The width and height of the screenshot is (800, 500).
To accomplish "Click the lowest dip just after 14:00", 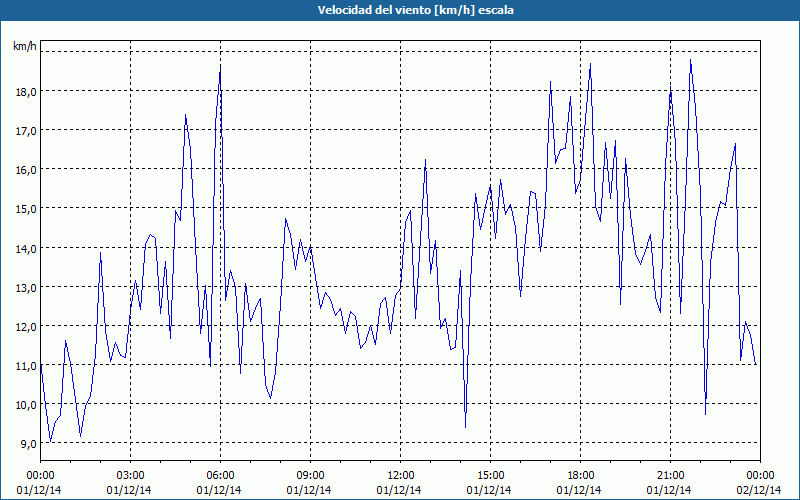I will (465, 428).
